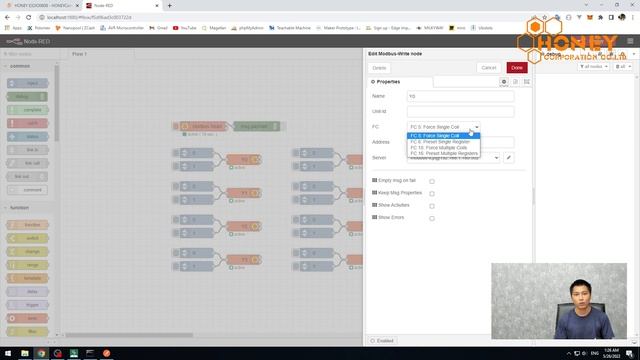Open the phpMyAdmin bookmark

(x=247, y=28)
